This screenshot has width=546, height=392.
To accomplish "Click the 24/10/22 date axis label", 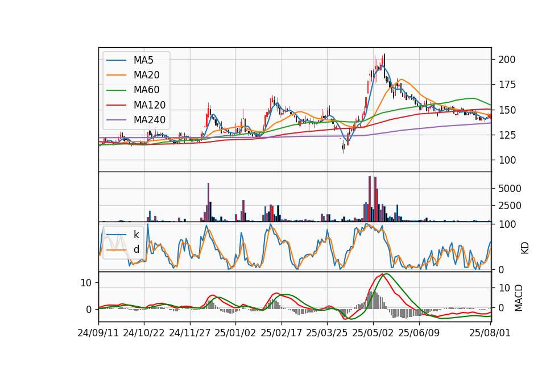I will click(144, 333).
